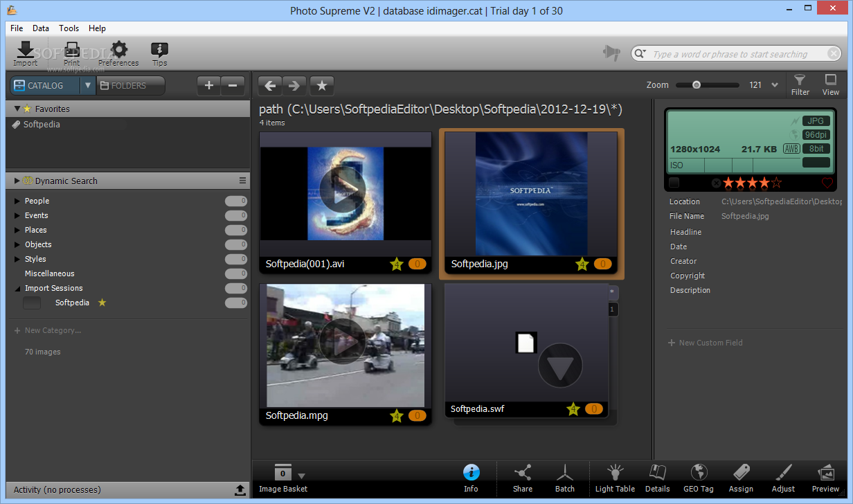Select the Softpedia.mpg thumbnail
Image resolution: width=853 pixels, height=504 pixels.
[x=345, y=345]
